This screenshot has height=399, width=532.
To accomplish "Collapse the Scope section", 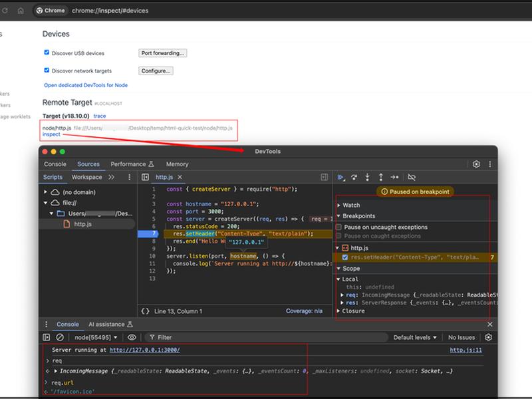I will click(338, 269).
